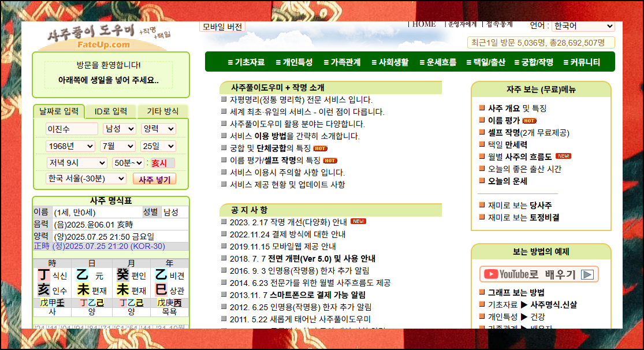Open 오늘의 좋은 출산 시간 link
This screenshot has height=350, width=644.
(x=524, y=169)
